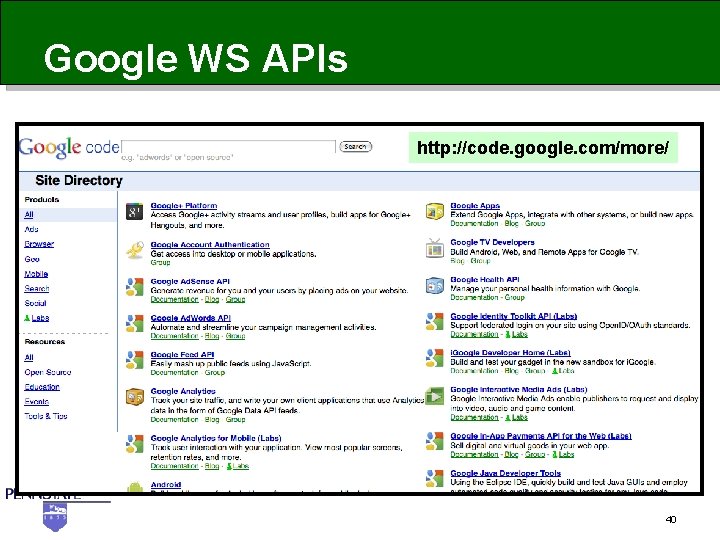Select Education in Resources sidebar
This screenshot has width=720, height=540.
tap(42, 387)
